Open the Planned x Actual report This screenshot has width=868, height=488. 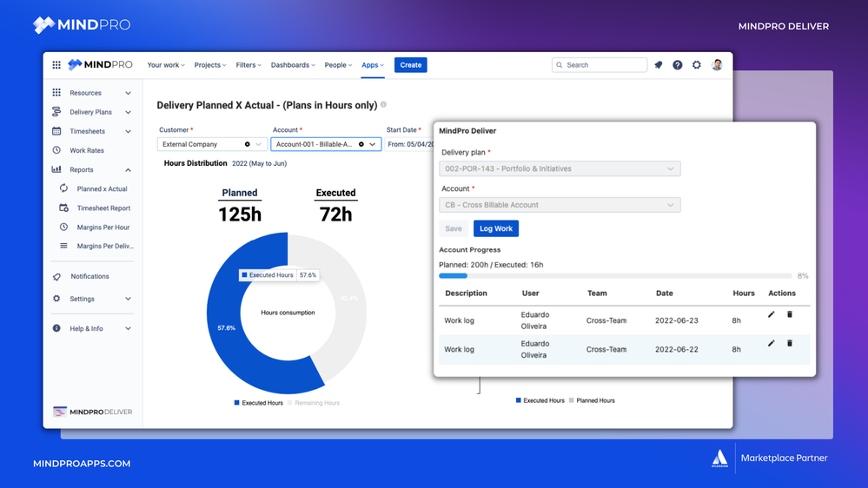pos(102,188)
